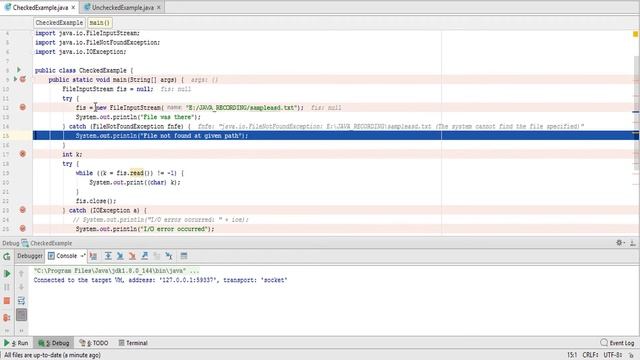Image resolution: width=640 pixels, height=360 pixels.
Task: Change the CRLF line separator setting
Action: (x=590, y=355)
